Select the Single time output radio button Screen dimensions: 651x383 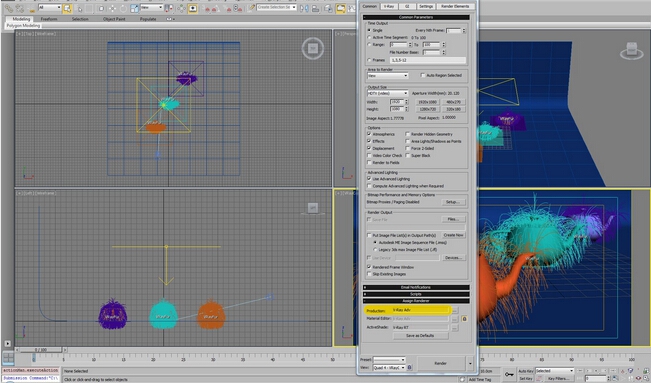[369, 30]
